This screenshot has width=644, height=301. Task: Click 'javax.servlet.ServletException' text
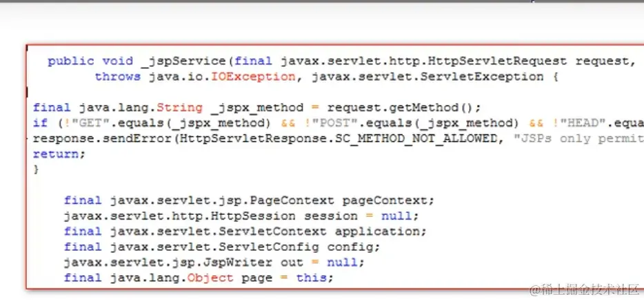pyautogui.click(x=427, y=76)
